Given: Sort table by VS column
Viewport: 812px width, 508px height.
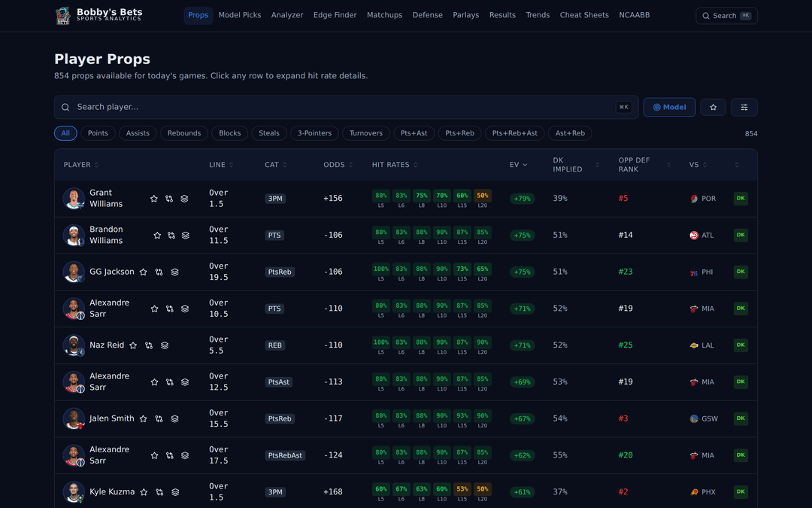Looking at the screenshot, I should point(698,165).
